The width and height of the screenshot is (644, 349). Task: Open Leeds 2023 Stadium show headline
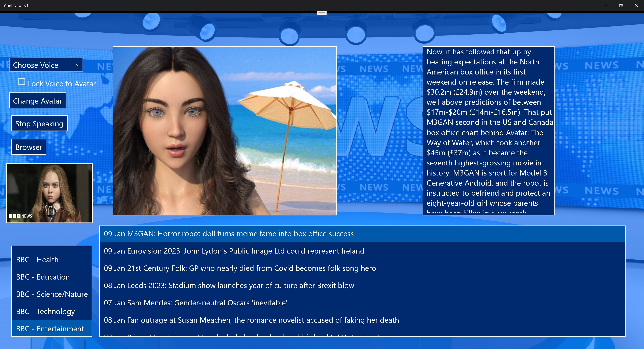[229, 285]
